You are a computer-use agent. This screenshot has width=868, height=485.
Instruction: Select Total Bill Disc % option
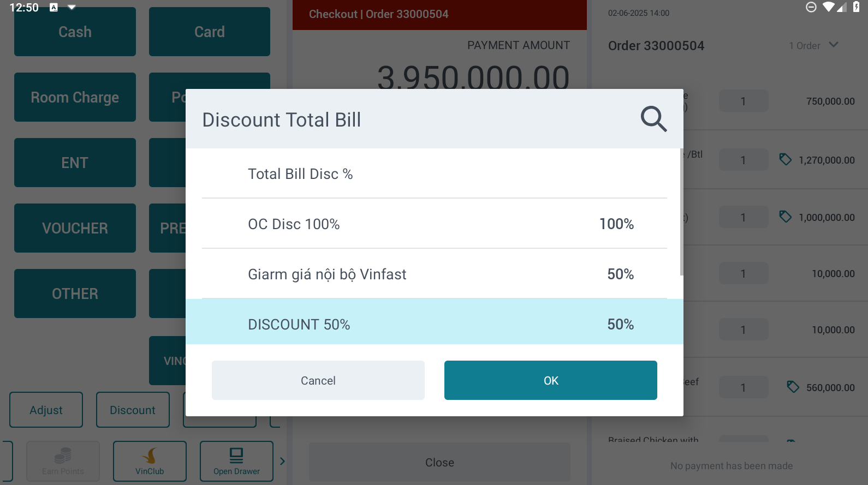pyautogui.click(x=434, y=173)
